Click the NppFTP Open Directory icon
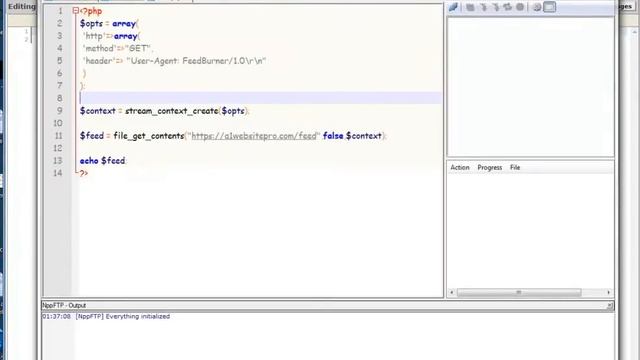Screen dimensions: 640x360 (470, 7)
